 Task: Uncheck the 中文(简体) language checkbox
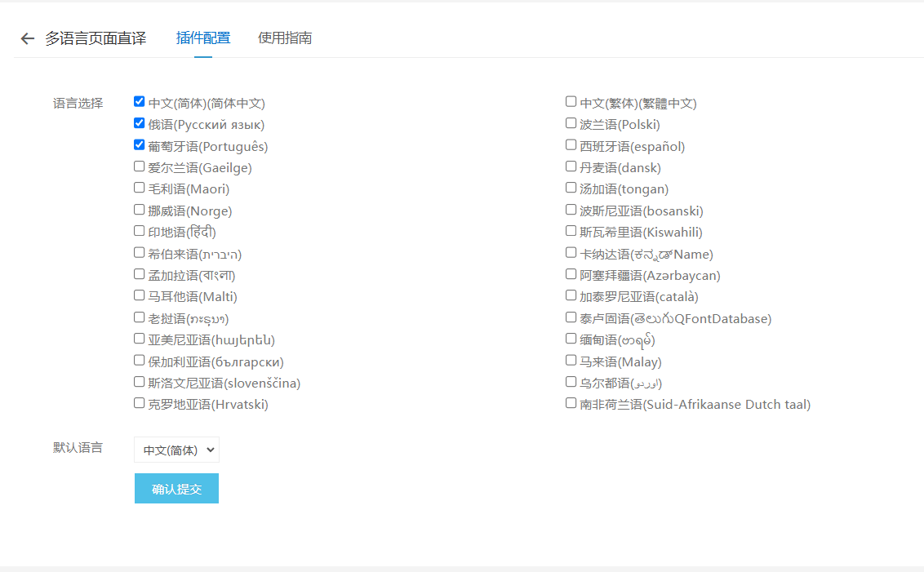(x=140, y=102)
